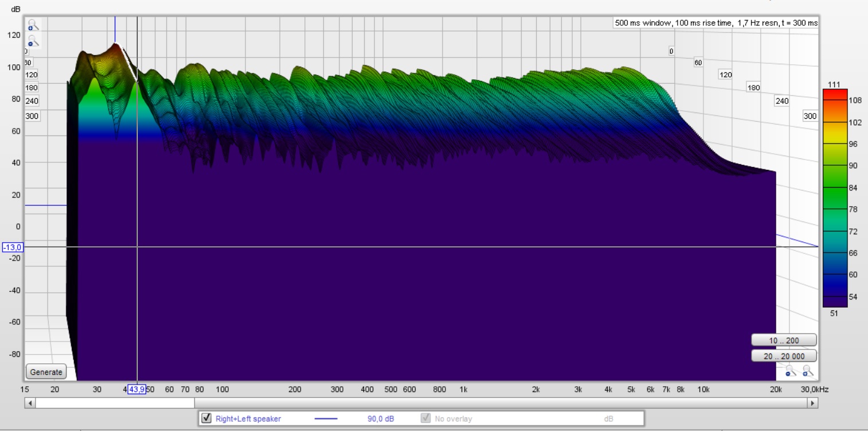Click the 15 Hz frequency axis label
The height and width of the screenshot is (431, 868).
[25, 389]
